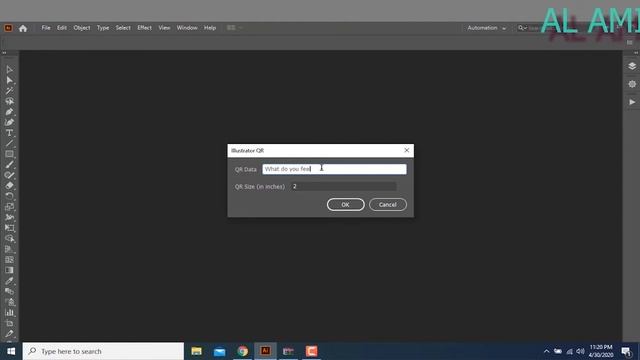
Task: Select the Selection tool arrow
Action: [9, 70]
